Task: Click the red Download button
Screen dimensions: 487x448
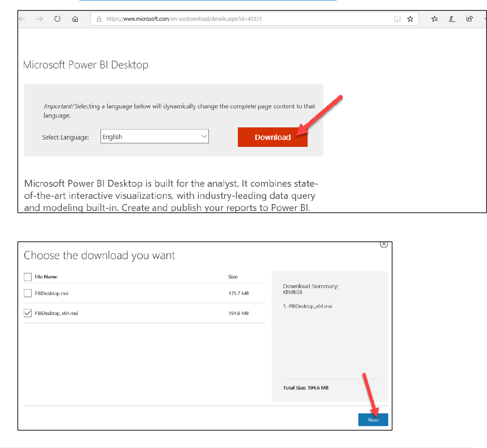Action: pyautogui.click(x=273, y=137)
